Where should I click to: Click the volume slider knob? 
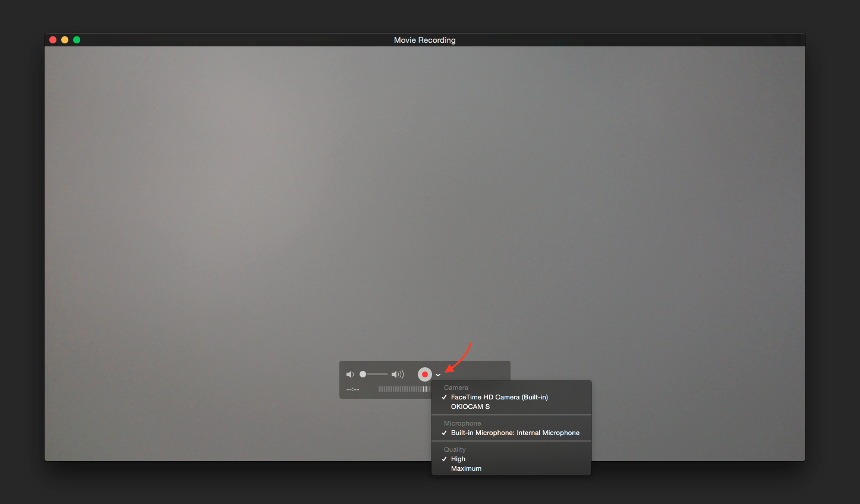363,374
